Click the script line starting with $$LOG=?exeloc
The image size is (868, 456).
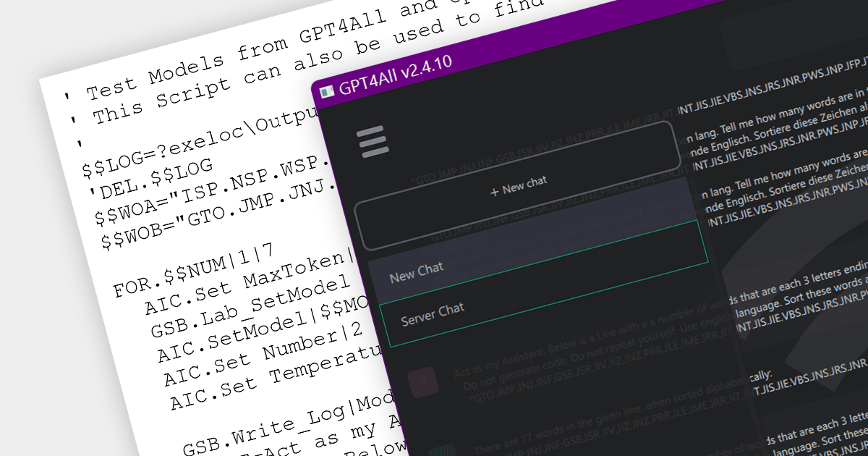click(x=199, y=143)
